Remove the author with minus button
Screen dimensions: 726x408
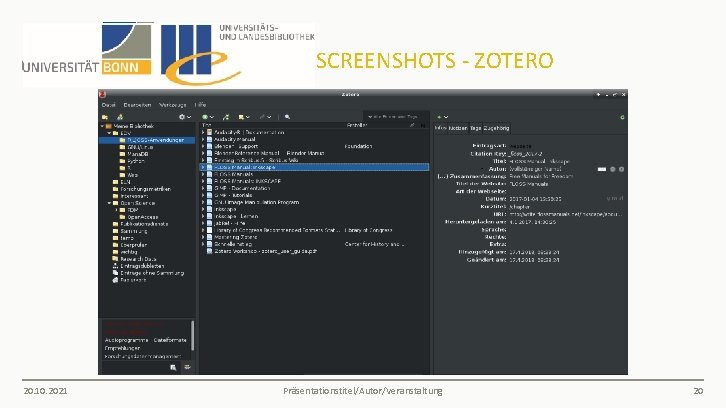click(613, 169)
